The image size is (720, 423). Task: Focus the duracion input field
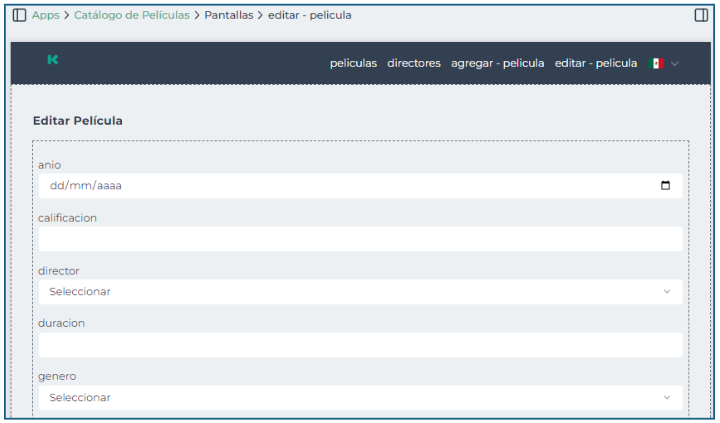click(x=360, y=345)
